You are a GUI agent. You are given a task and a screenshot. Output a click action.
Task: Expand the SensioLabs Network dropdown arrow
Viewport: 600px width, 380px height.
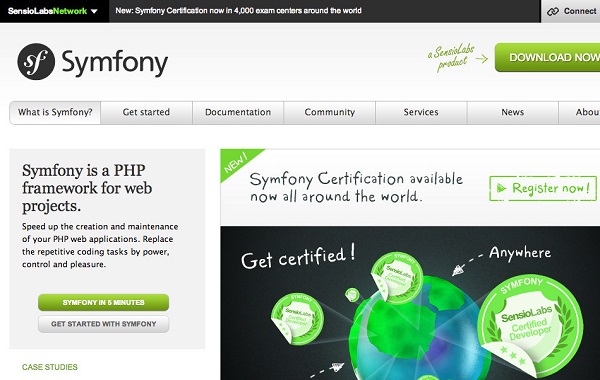(x=94, y=11)
